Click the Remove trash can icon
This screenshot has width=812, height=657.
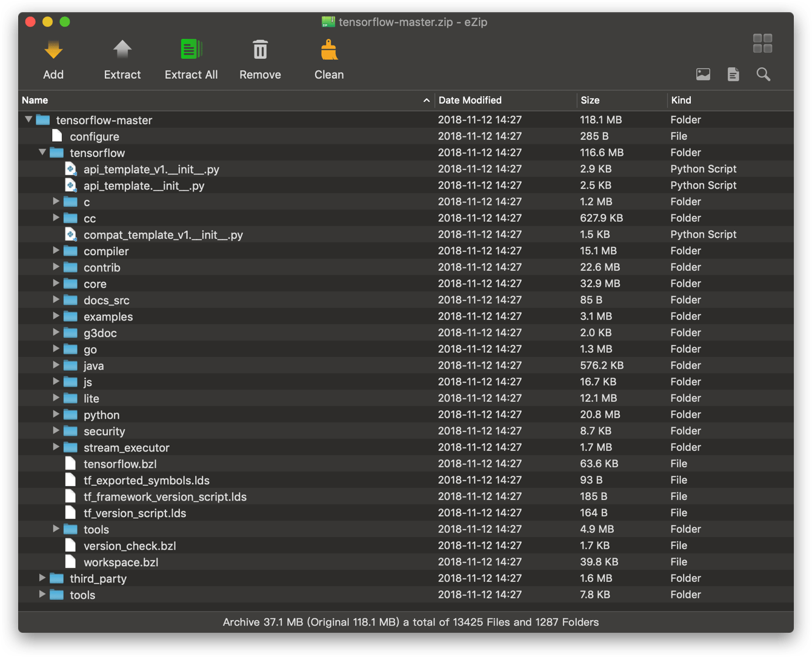click(260, 50)
